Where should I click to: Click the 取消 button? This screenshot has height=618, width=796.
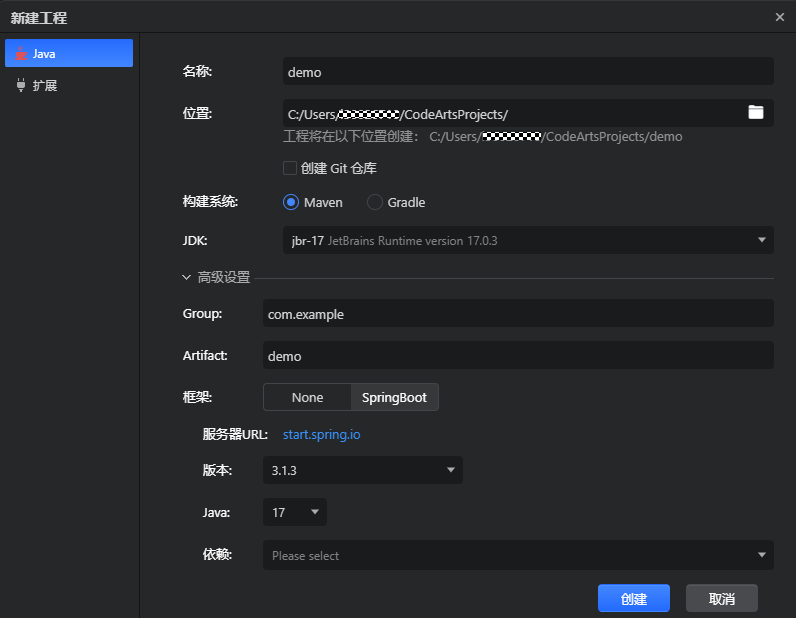tap(721, 599)
